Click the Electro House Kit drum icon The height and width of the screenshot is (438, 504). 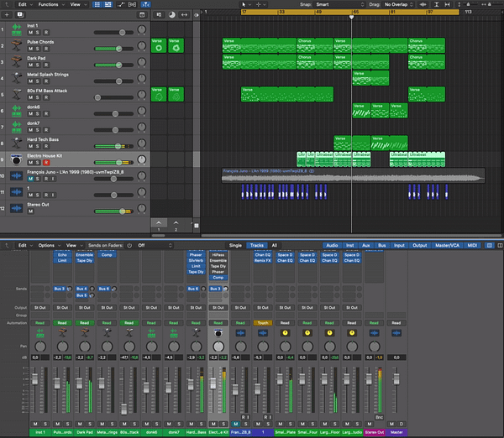(18, 159)
